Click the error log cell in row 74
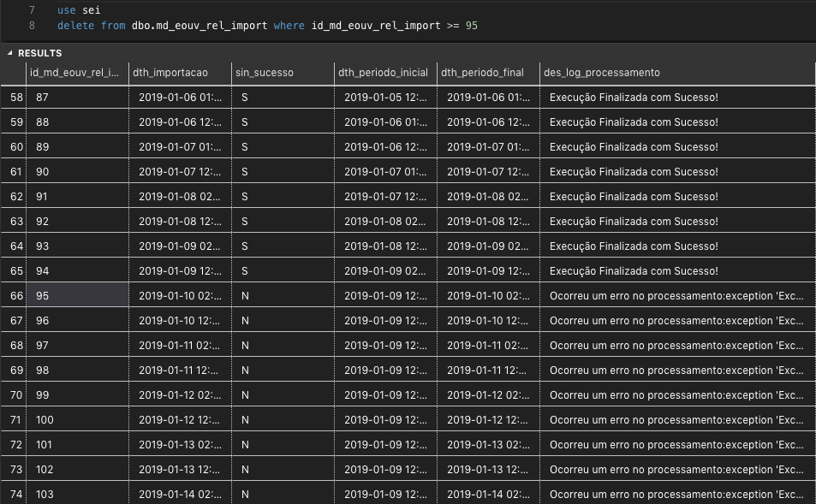The width and height of the screenshot is (816, 504). tap(677, 494)
